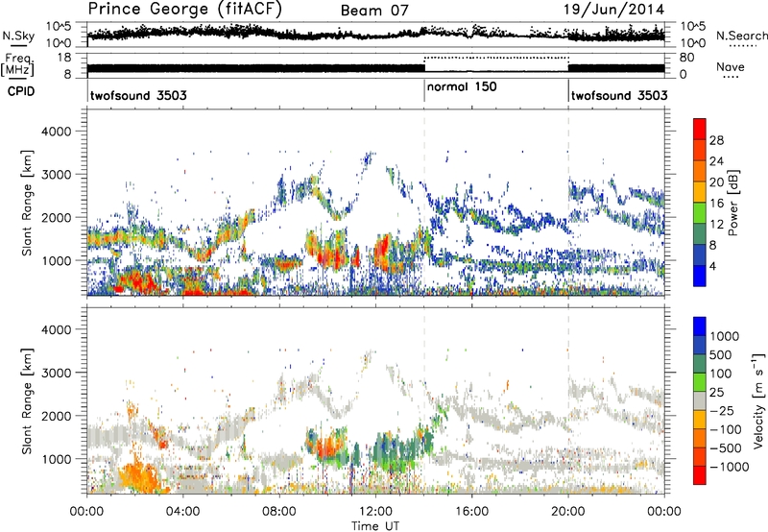Click '4000' tick on power panel axis

[x=56, y=132]
